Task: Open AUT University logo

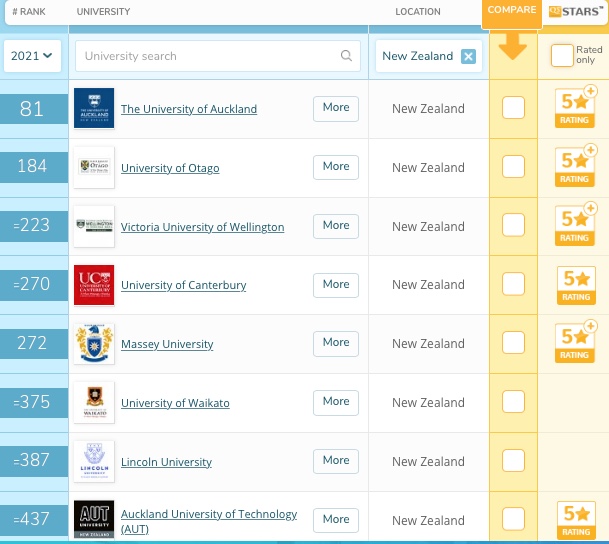Action: pos(94,519)
